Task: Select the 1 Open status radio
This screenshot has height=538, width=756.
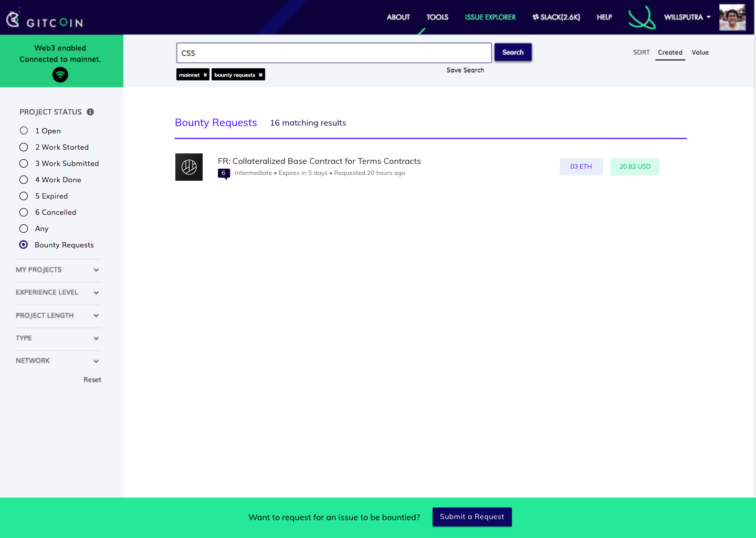Action: coord(24,131)
